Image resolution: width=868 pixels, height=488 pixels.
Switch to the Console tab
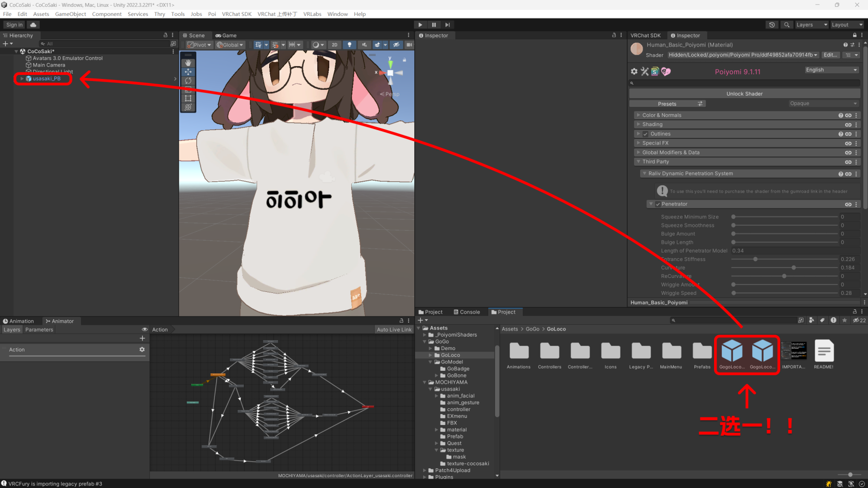click(467, 312)
